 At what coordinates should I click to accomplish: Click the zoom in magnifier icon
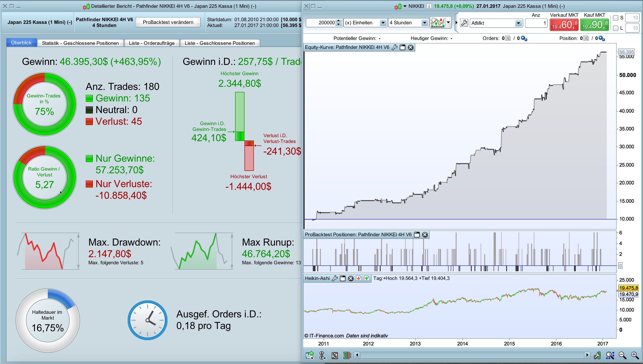pos(635,355)
